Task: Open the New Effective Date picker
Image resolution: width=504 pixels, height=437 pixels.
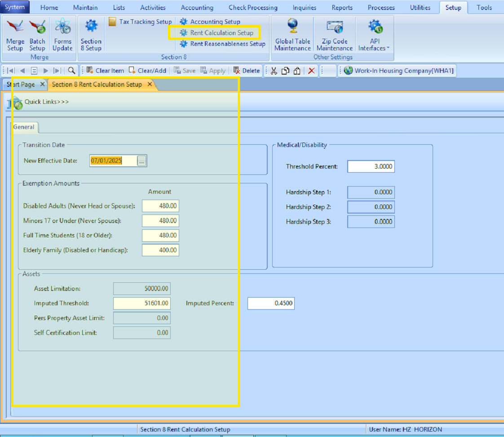Action: tap(142, 161)
